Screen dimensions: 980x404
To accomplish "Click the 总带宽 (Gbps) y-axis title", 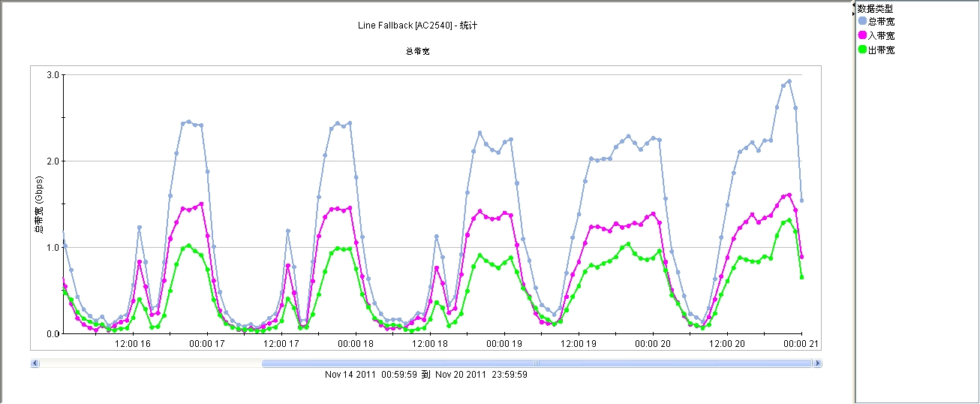I will 39,207.
